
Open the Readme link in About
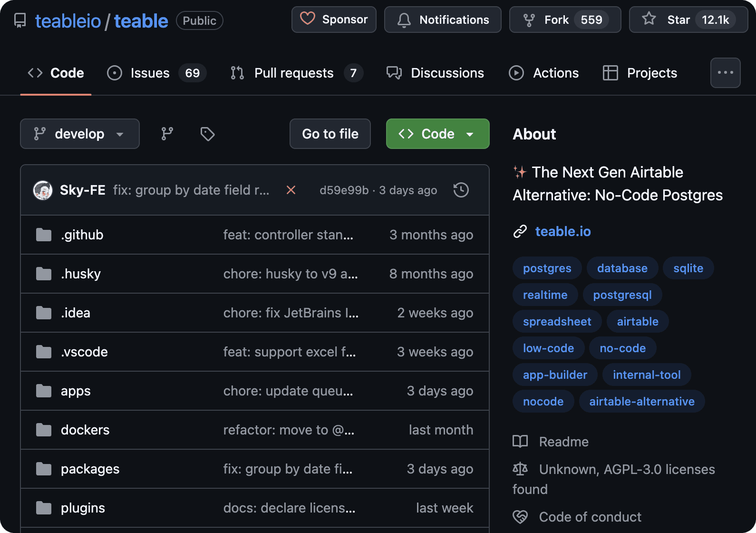[564, 442]
